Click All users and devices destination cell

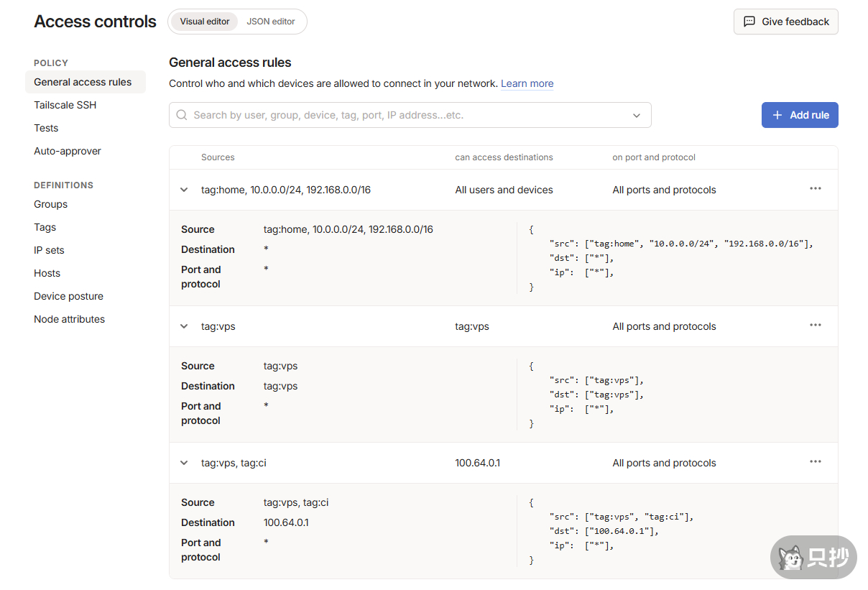(504, 190)
